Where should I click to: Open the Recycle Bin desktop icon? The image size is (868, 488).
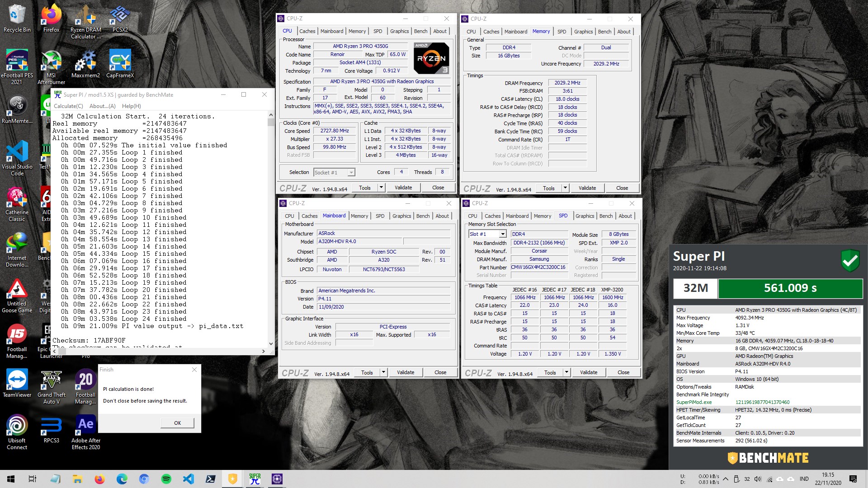coord(17,19)
